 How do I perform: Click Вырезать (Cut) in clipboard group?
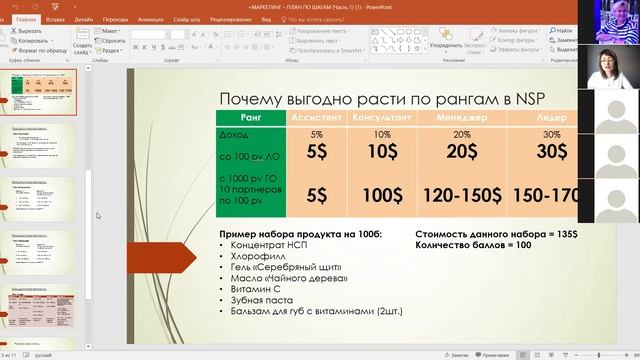pyautogui.click(x=26, y=31)
